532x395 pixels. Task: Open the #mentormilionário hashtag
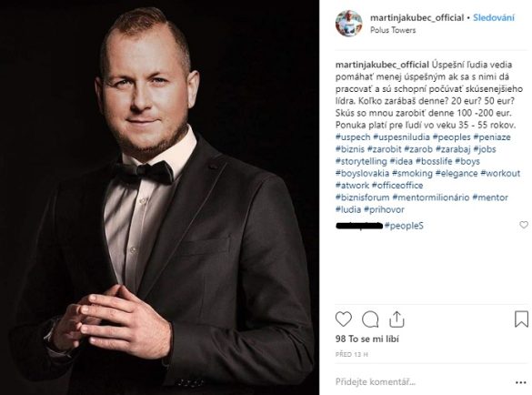click(431, 197)
